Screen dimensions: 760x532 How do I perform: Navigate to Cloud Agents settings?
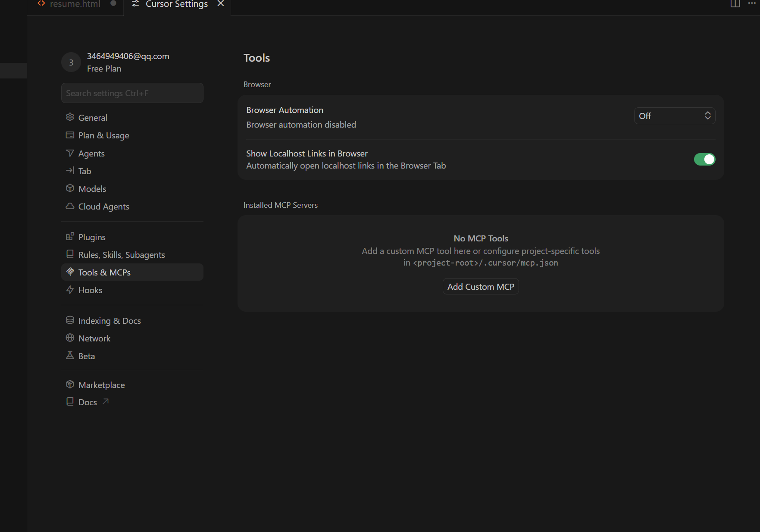point(132,207)
